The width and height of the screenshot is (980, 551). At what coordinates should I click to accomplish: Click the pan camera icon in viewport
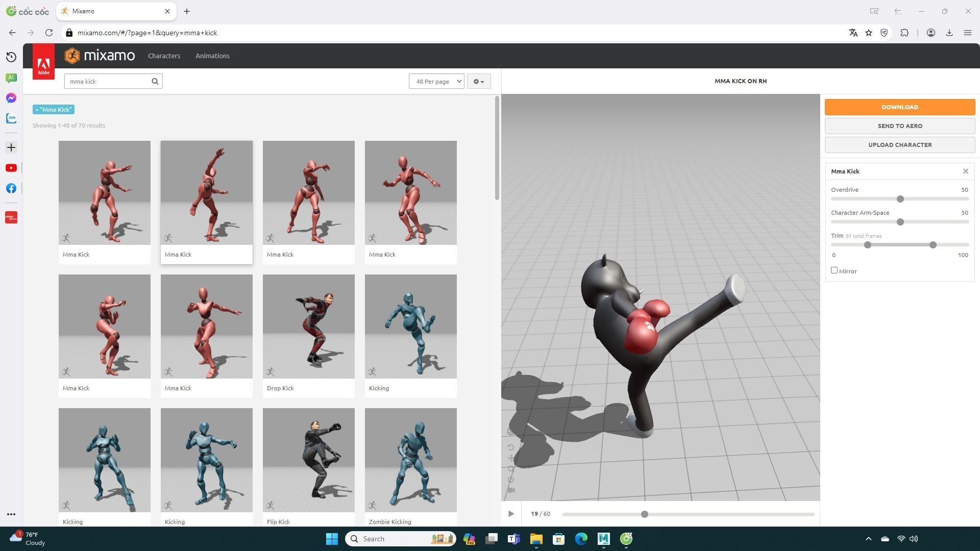(x=511, y=458)
